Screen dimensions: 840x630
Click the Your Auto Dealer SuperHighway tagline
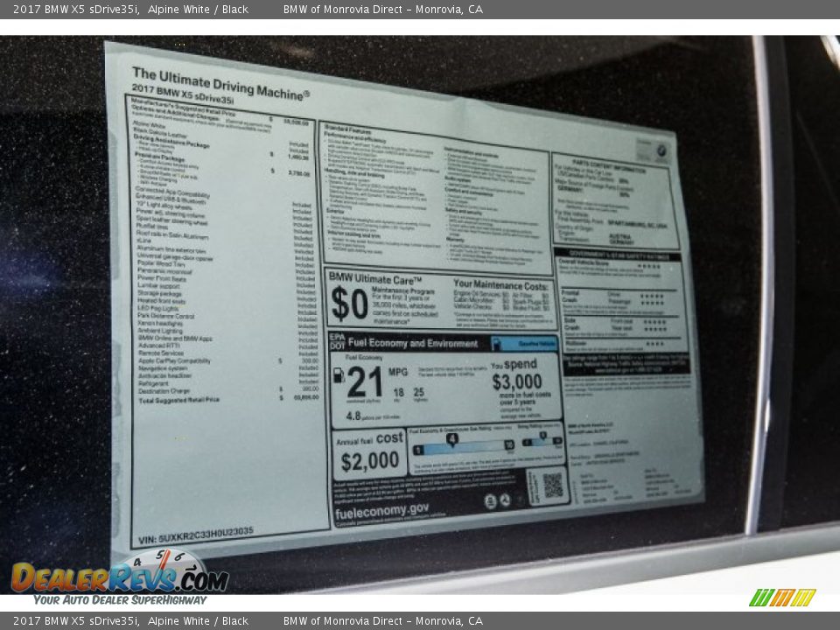point(120,600)
